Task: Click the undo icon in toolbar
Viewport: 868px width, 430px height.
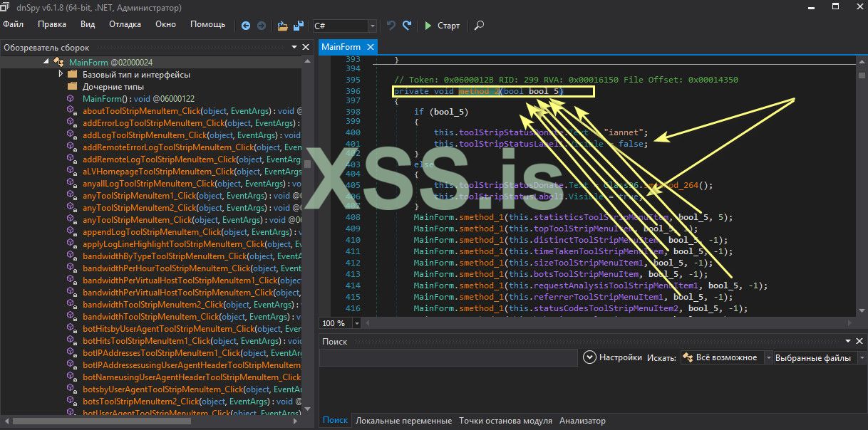Action: [x=391, y=26]
